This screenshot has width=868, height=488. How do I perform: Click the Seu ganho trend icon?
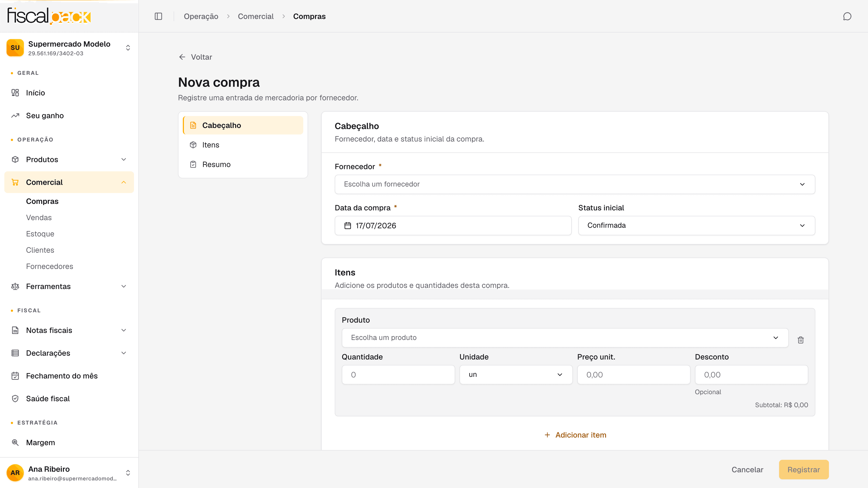[x=15, y=115]
